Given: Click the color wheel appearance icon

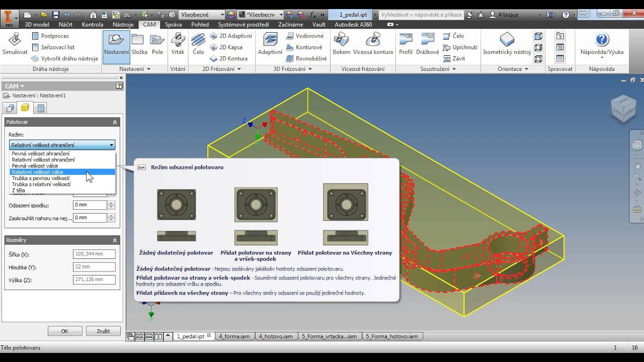Looking at the screenshot, I should [x=231, y=15].
